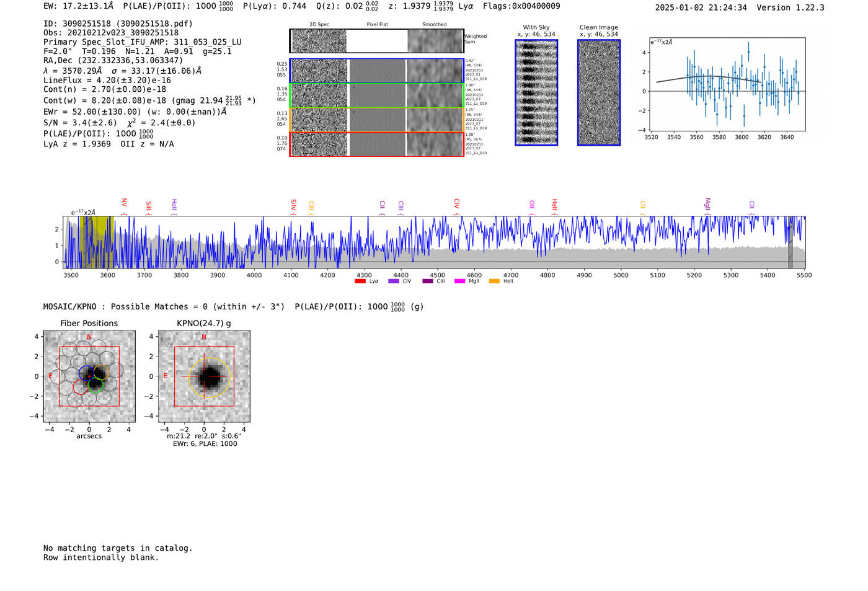Click the 311_LU_058 fiber label
Image resolution: width=868 pixels, height=591 pixels.
476,79
